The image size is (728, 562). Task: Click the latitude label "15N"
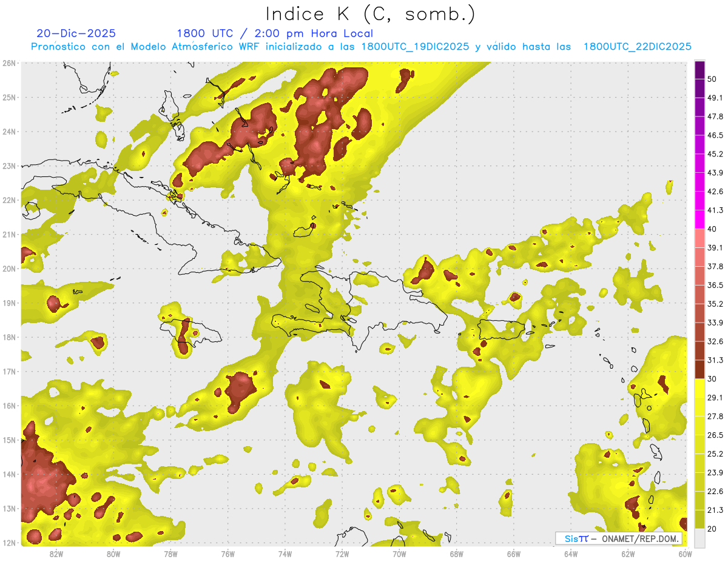(x=9, y=440)
